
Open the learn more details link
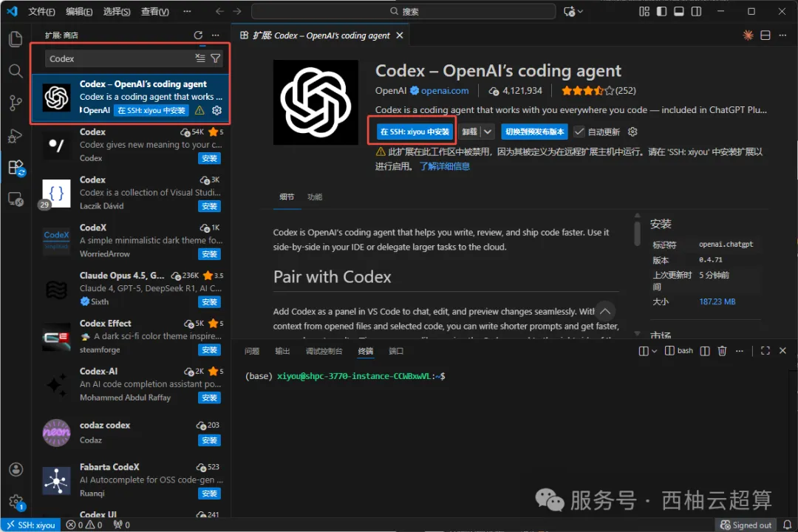click(x=444, y=166)
